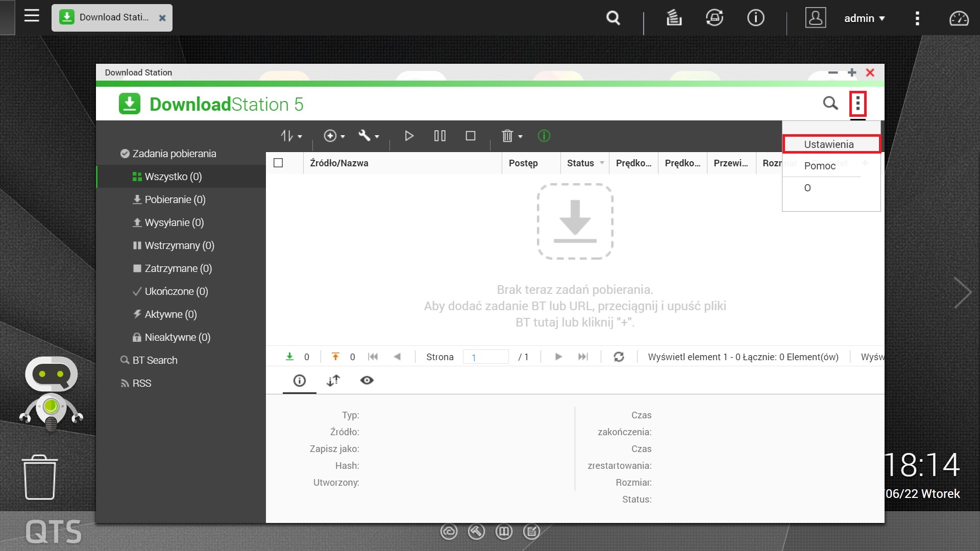This screenshot has height=551, width=980.
Task: Open event notifications info icon
Action: 755,18
